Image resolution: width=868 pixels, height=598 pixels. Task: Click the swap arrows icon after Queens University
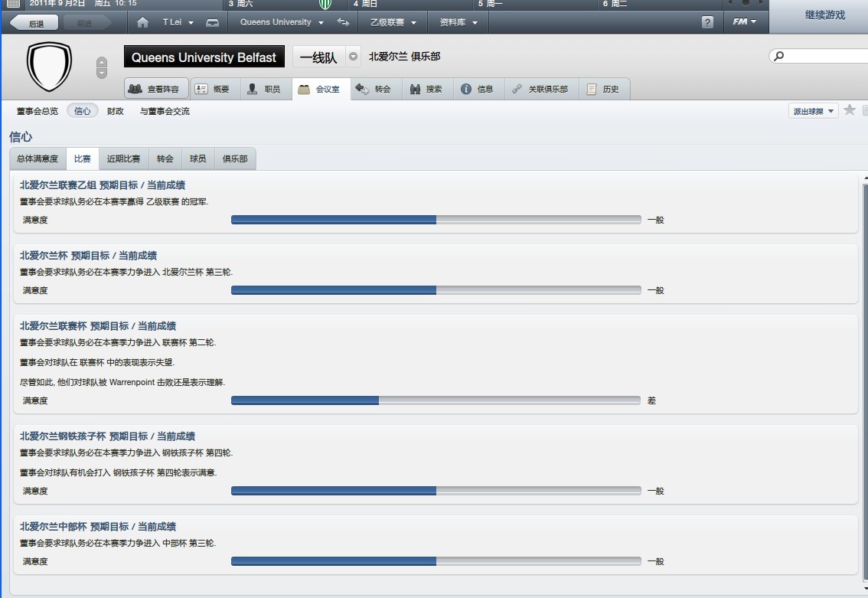click(343, 22)
